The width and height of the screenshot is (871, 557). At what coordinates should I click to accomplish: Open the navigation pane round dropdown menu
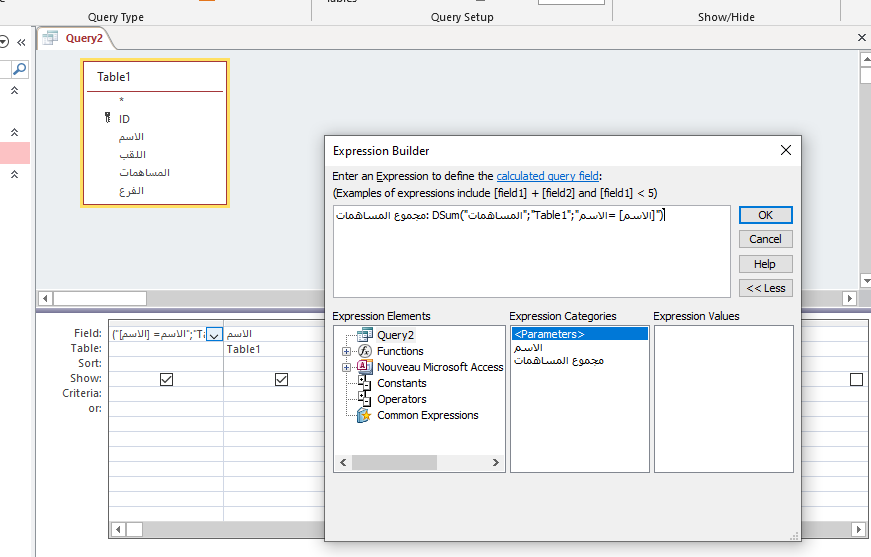tap(4, 42)
